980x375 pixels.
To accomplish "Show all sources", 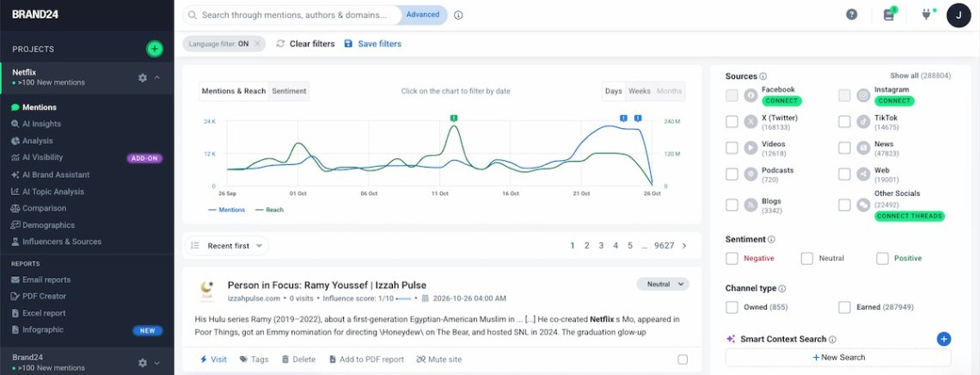I will (x=920, y=76).
